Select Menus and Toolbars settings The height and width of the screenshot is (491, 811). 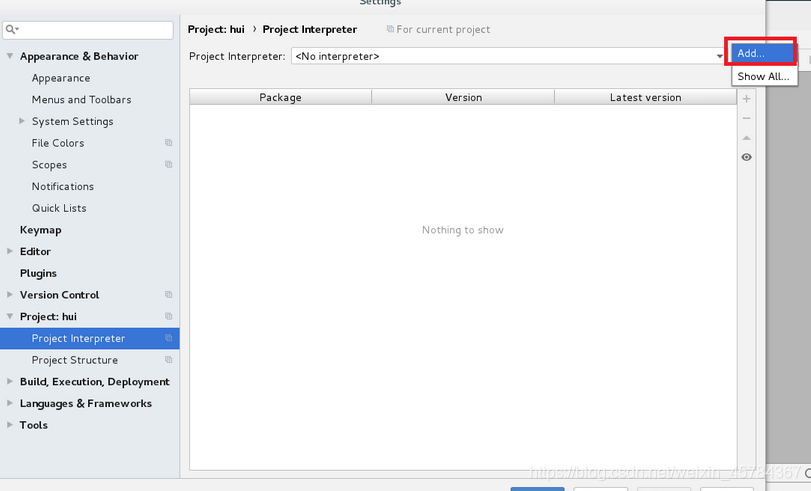81,99
